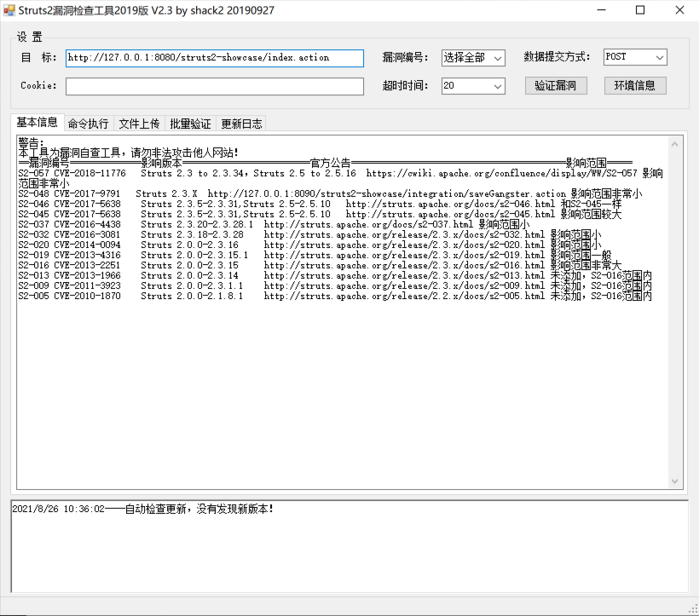Click the scroll up arrow in info panel
The image size is (699, 616).
674,144
